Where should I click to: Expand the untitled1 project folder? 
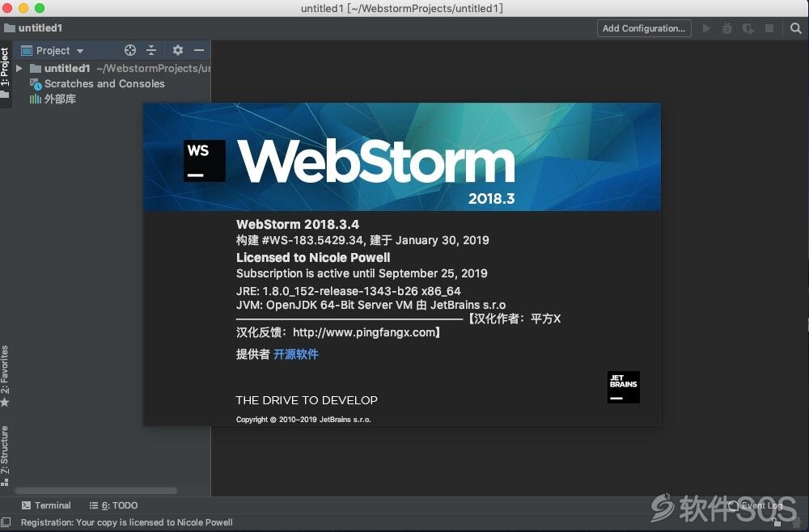pyautogui.click(x=19, y=68)
